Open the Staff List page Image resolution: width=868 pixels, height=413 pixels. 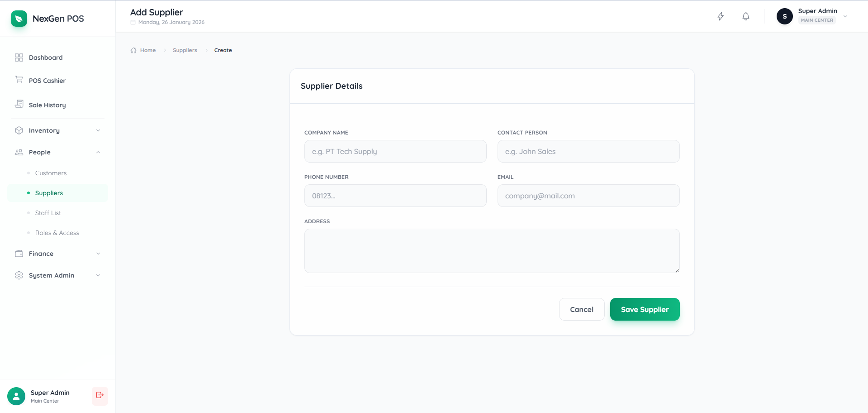[x=48, y=213]
